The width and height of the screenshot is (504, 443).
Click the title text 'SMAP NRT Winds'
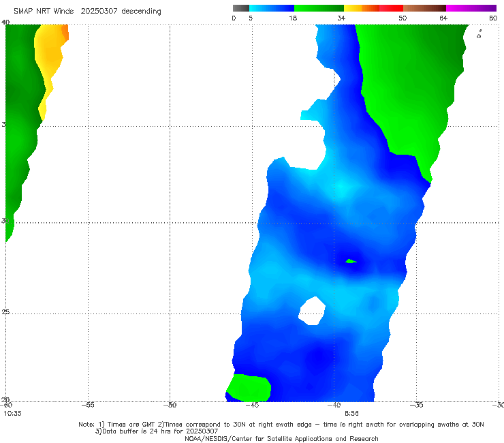[x=44, y=11]
